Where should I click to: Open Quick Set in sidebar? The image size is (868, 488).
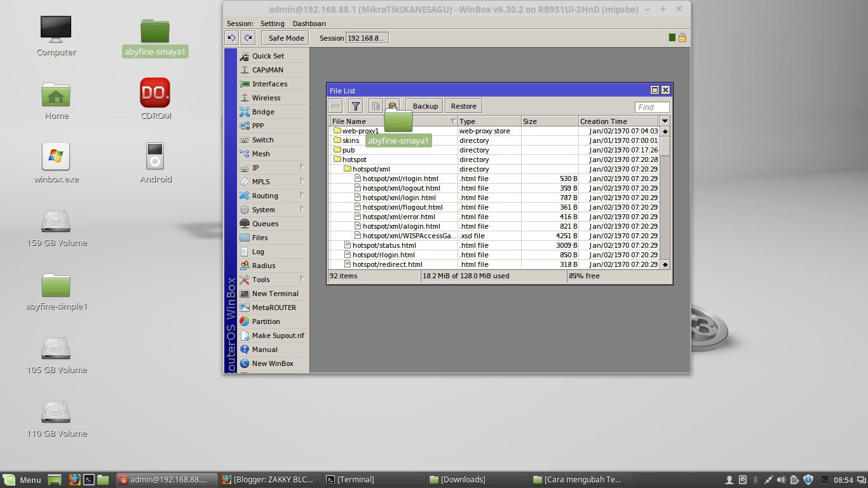click(x=273, y=56)
